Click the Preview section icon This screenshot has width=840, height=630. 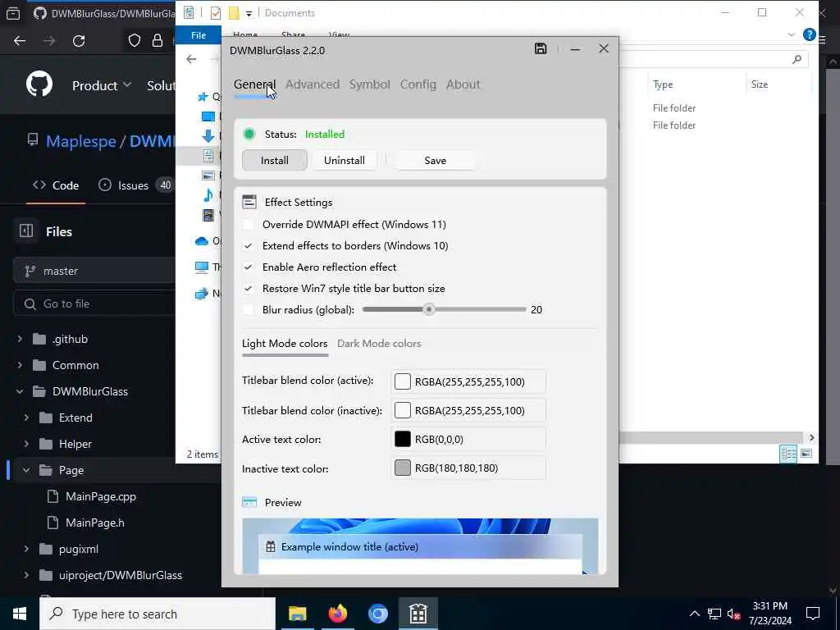coord(249,503)
